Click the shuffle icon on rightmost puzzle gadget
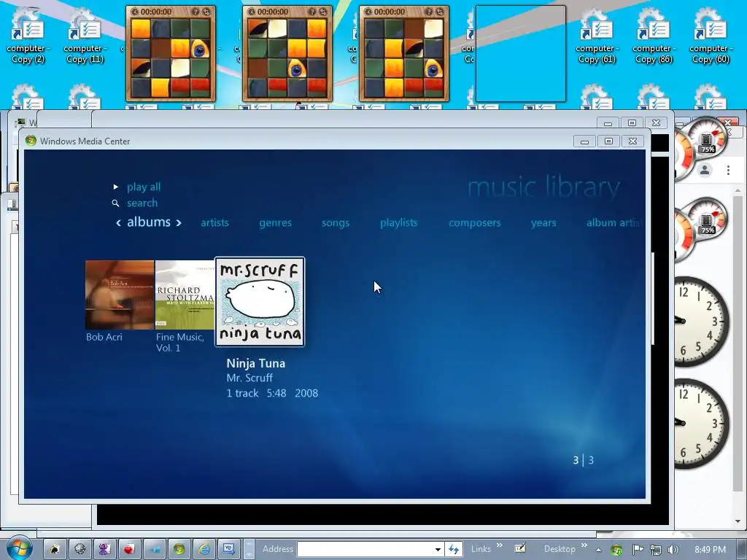Image resolution: width=747 pixels, height=560 pixels. click(x=440, y=12)
